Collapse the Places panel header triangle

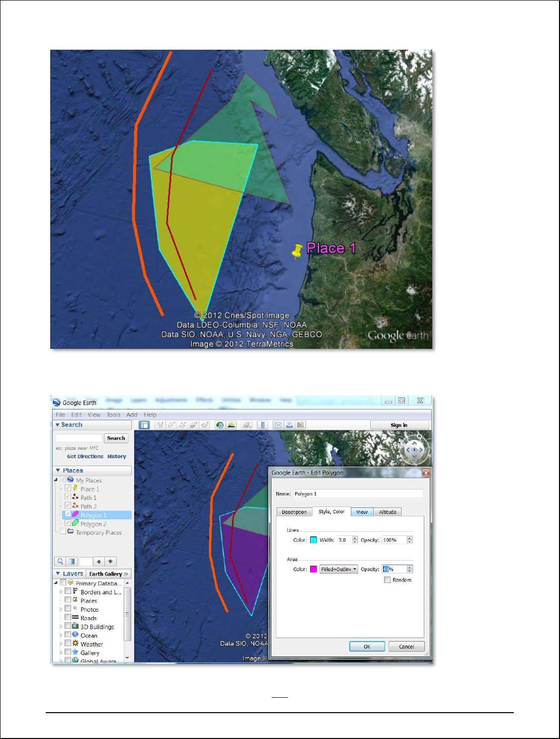pos(58,470)
